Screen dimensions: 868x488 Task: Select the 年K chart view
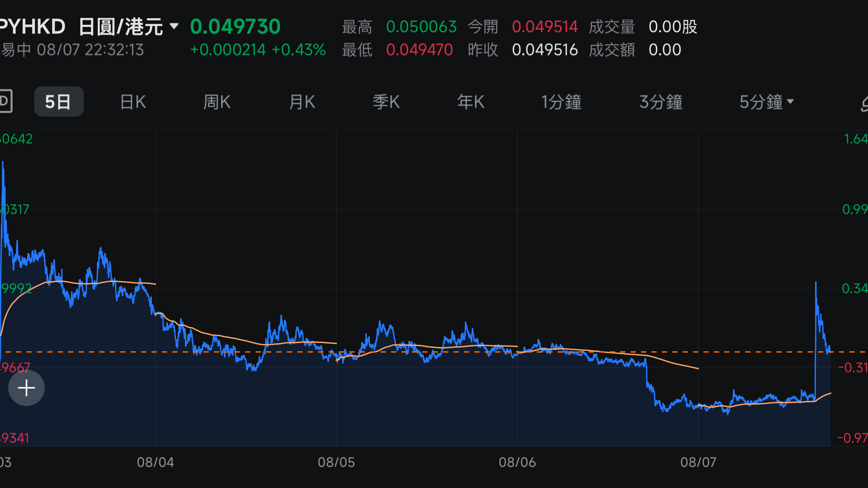pos(470,102)
